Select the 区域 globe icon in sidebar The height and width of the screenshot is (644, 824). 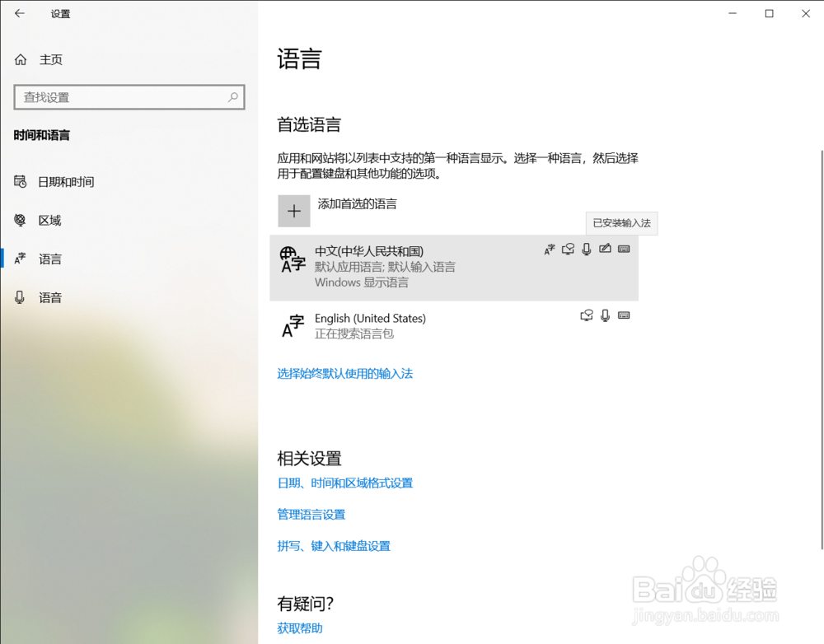tap(20, 220)
